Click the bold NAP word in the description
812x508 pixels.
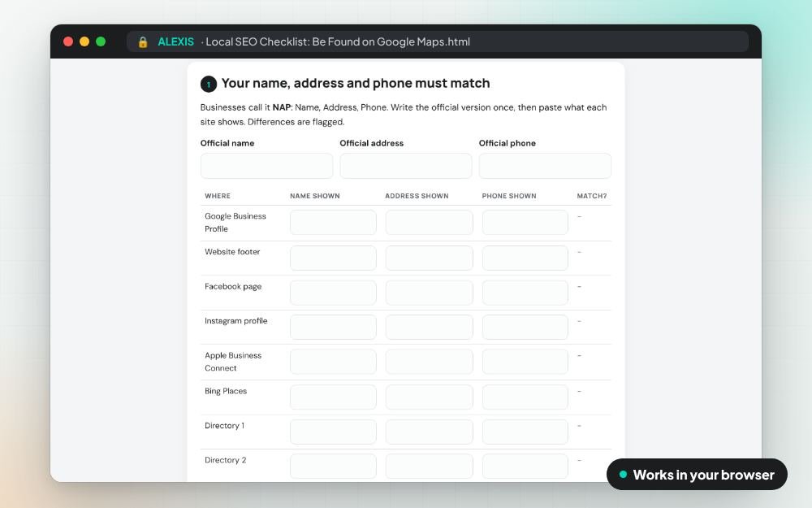281,107
